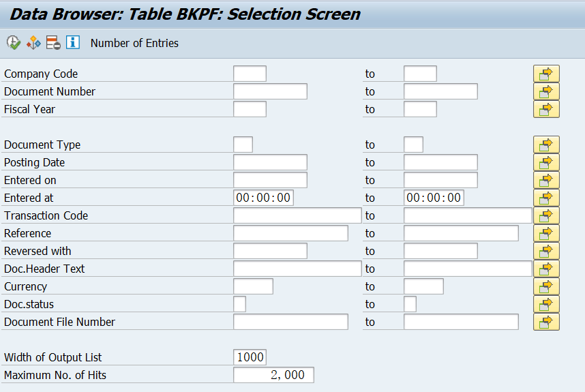Click the selection options icon in toolbar

33,43
